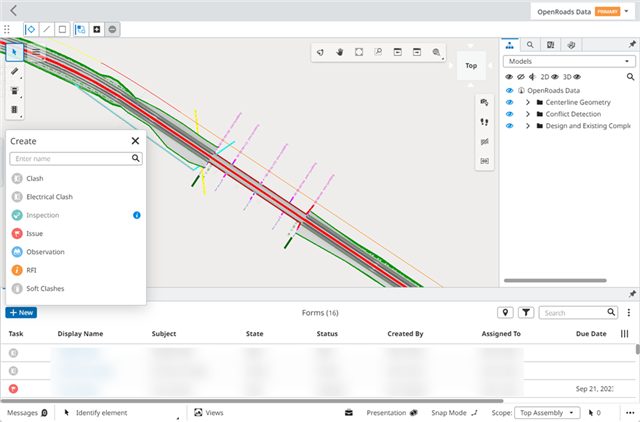Click the topmost icon in vertical view toolbar

click(484, 102)
